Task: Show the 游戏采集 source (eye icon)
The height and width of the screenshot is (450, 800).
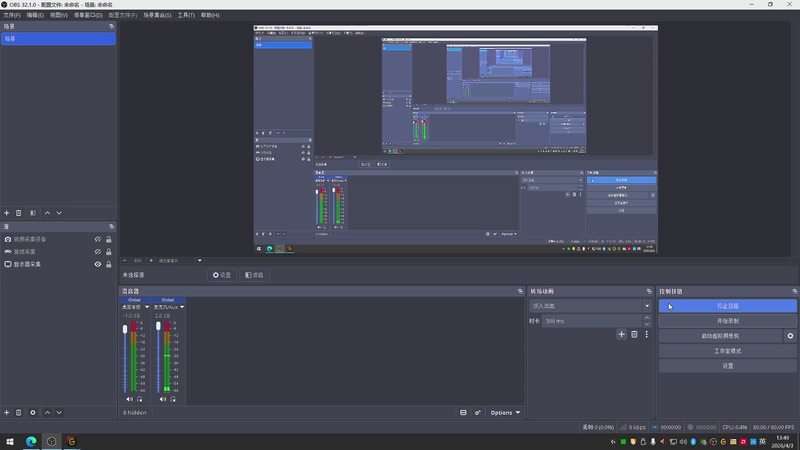Action: click(97, 252)
